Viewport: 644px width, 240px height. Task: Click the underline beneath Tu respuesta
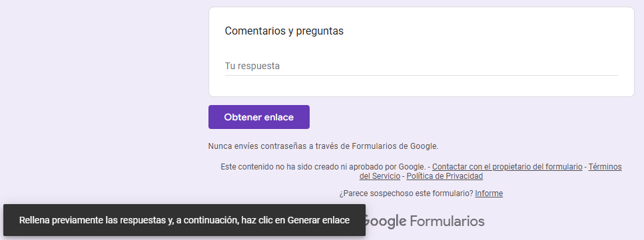pyautogui.click(x=421, y=76)
